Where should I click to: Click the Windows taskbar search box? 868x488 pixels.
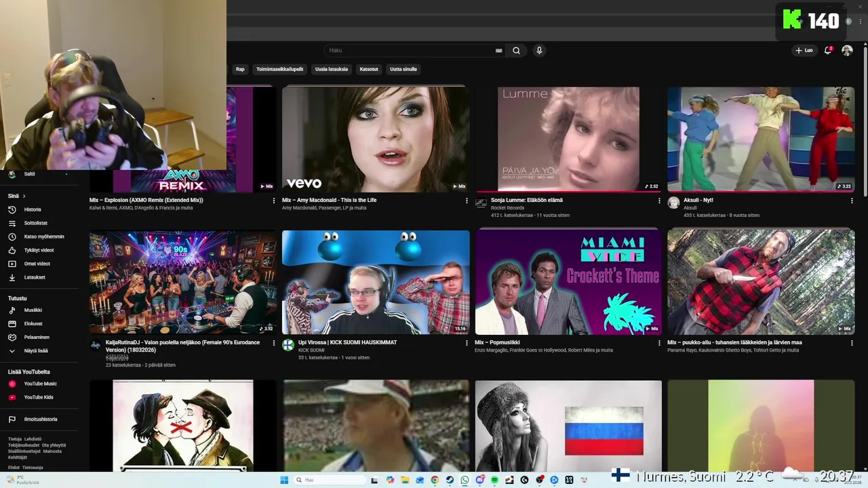[x=330, y=480]
